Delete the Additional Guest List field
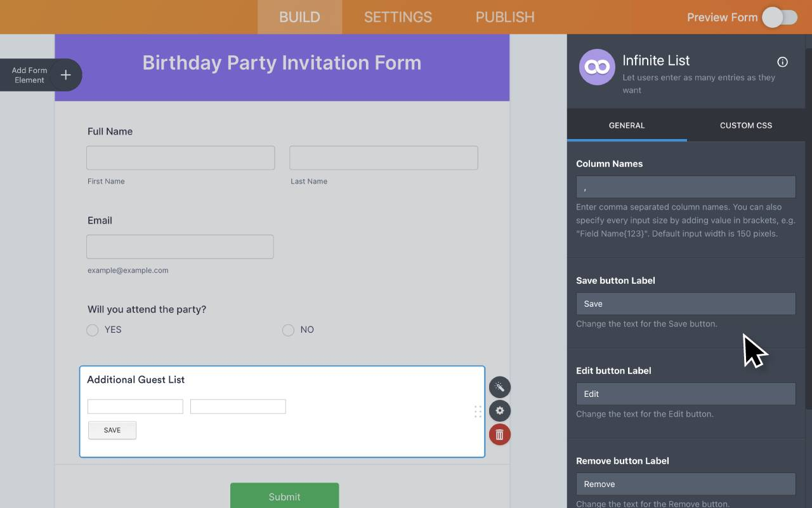This screenshot has height=508, width=812. (499, 435)
